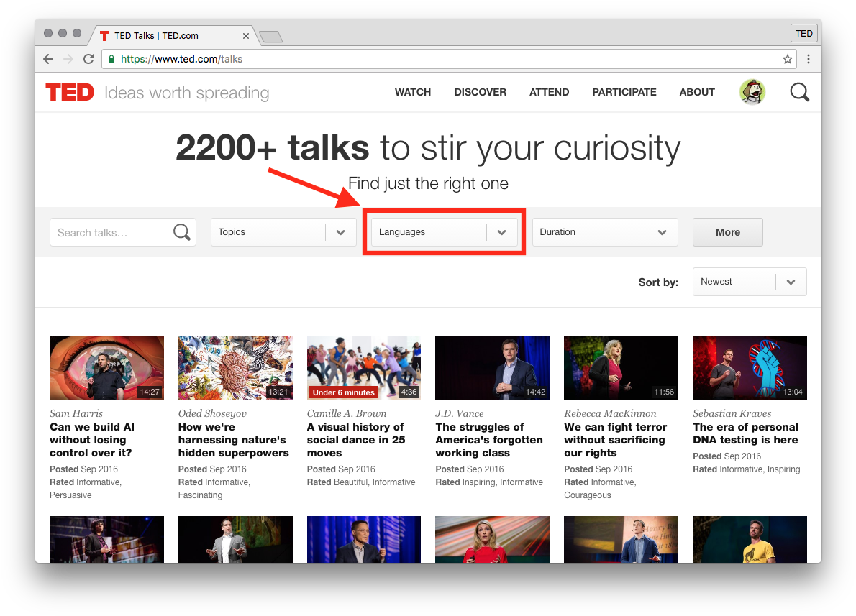Open the Rebecca MacKinnon talk thumbnail
Viewport: 856px width, 616px height.
coord(621,368)
